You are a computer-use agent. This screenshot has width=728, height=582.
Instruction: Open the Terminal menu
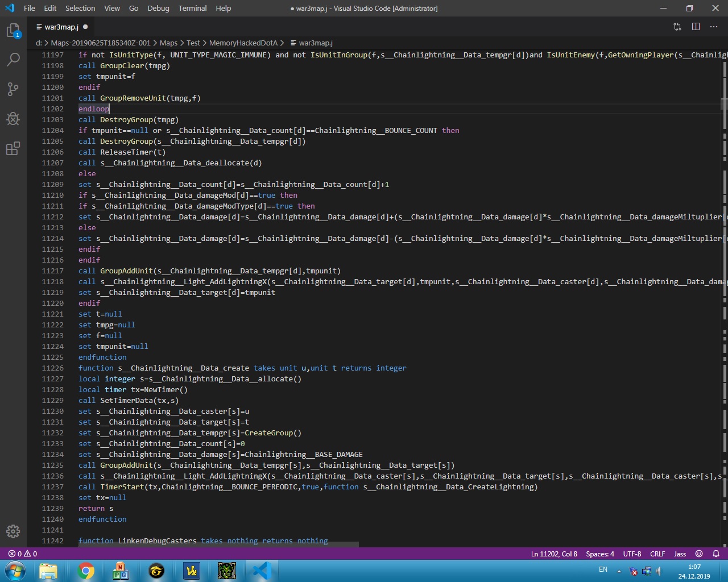(192, 8)
